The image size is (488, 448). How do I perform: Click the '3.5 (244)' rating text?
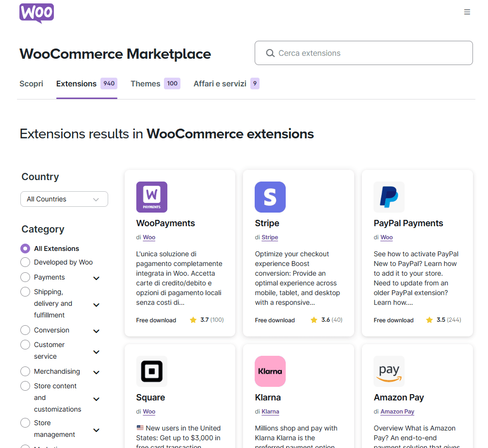click(449, 320)
